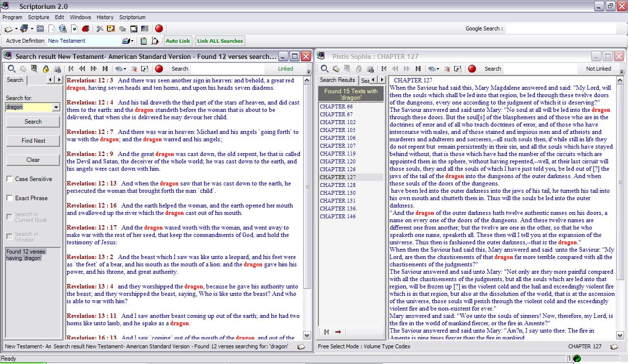
Task: Click the tile windows icon in main toolbar
Action: tap(145, 28)
